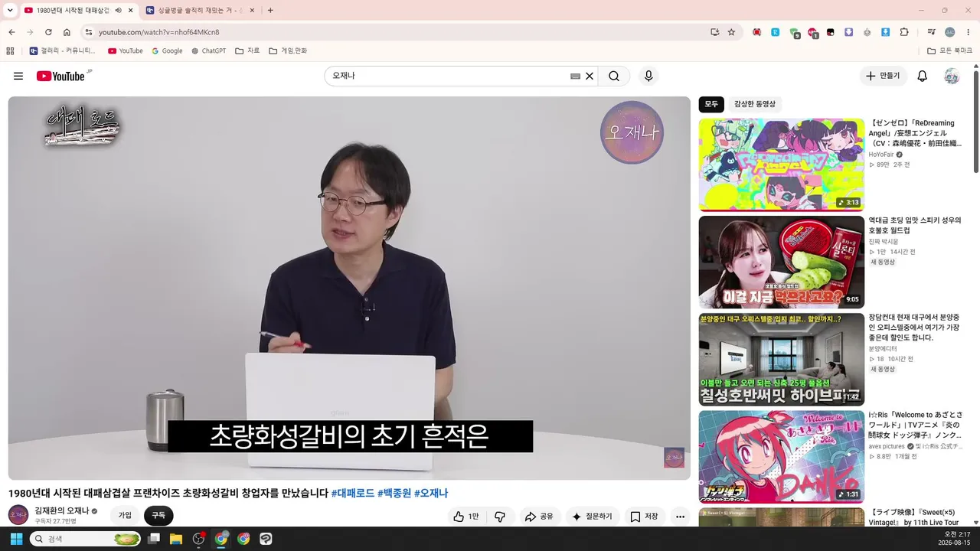Mute the tab playing audio via speaker icon
Screen dimensions: 980x551
point(119,11)
